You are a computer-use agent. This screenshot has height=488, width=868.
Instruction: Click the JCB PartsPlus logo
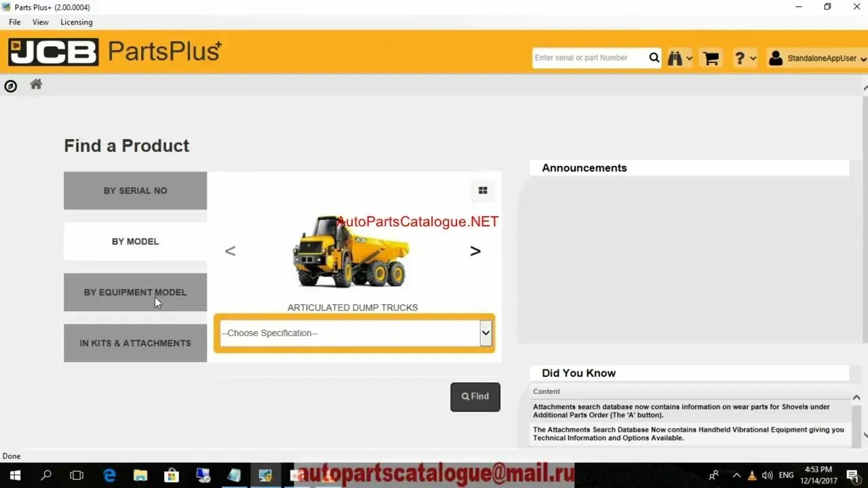115,52
